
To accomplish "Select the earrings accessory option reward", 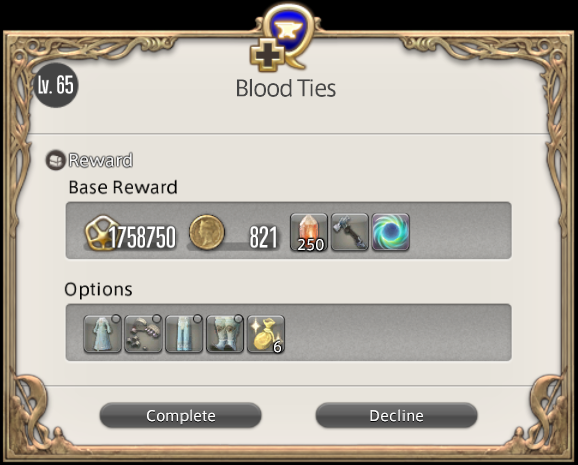I will [x=143, y=334].
